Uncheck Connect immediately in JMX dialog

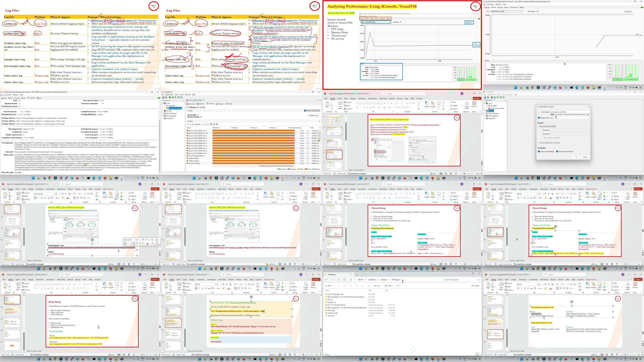tap(539, 151)
